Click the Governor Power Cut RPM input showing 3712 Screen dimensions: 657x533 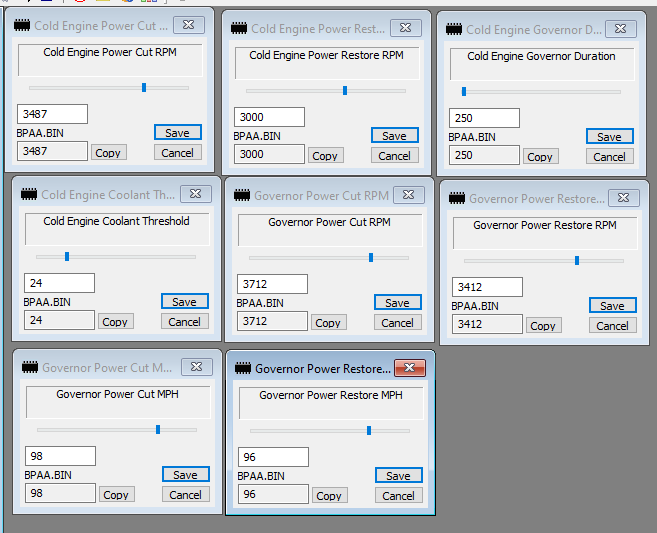(272, 284)
